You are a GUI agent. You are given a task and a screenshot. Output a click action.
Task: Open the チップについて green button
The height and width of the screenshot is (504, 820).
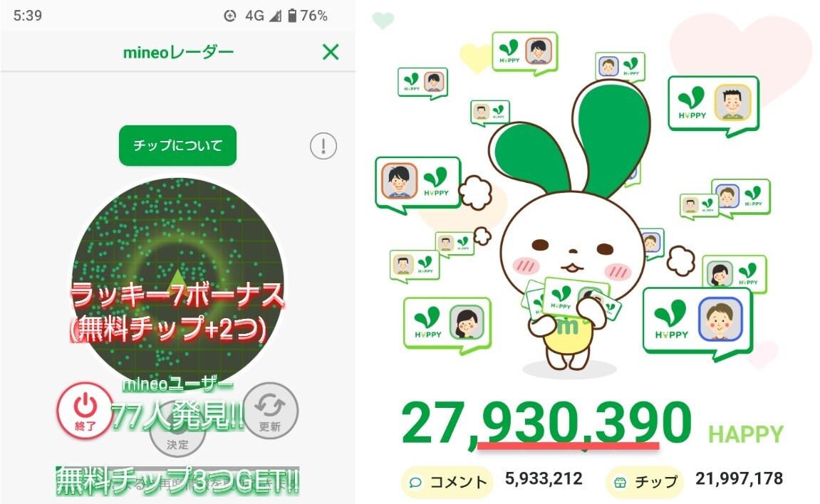pos(178,145)
